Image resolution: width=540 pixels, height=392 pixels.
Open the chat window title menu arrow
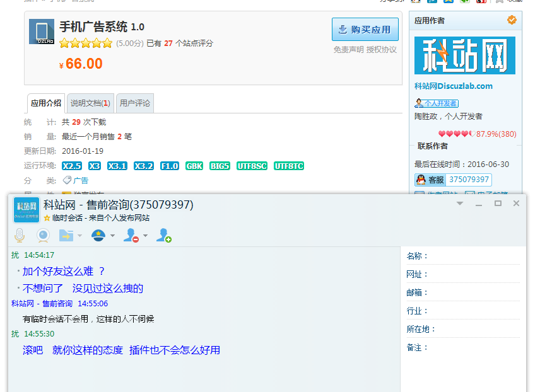coord(460,204)
